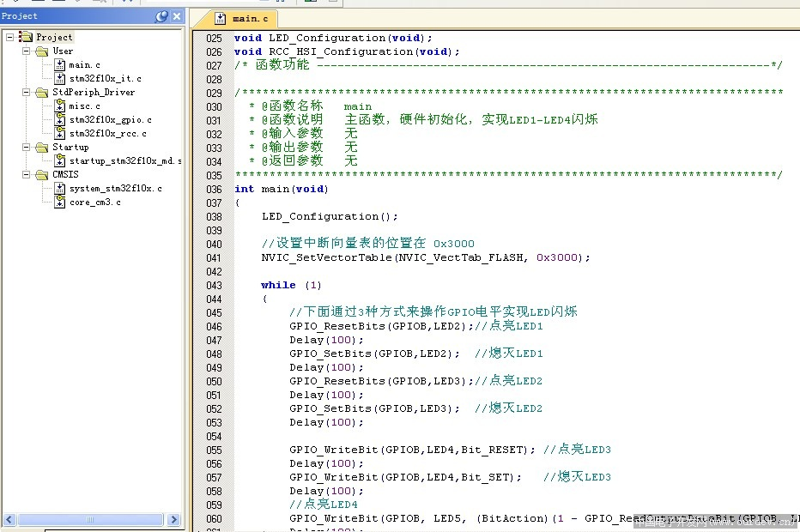The width and height of the screenshot is (800, 532).
Task: Click the User folder icon
Action: tap(42, 51)
